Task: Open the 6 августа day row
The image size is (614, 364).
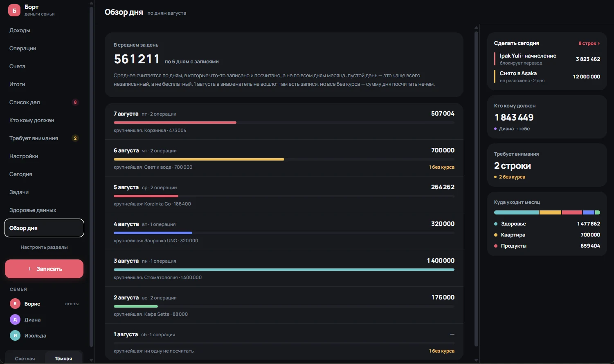Action: (284, 158)
